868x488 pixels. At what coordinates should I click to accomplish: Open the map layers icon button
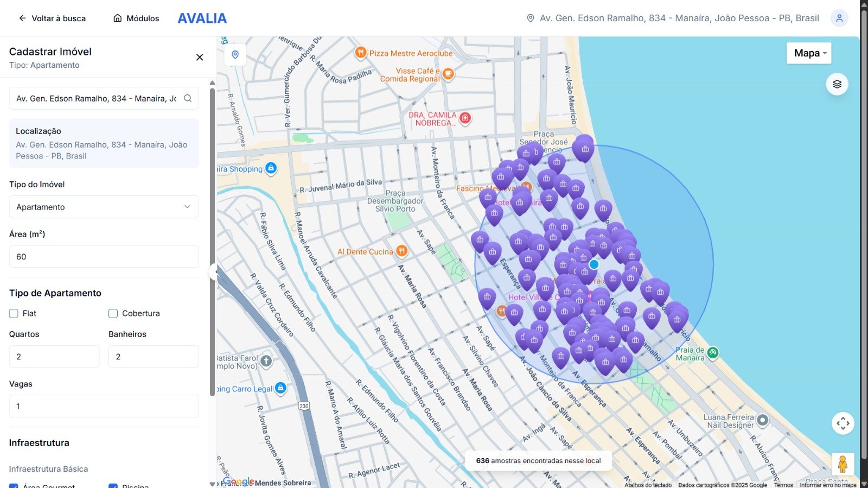(837, 84)
